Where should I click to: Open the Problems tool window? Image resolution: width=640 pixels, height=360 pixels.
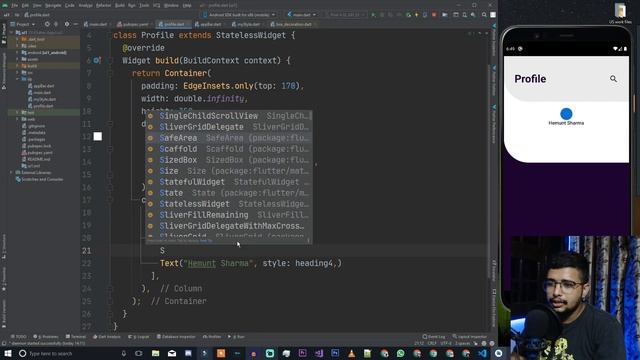click(46, 337)
